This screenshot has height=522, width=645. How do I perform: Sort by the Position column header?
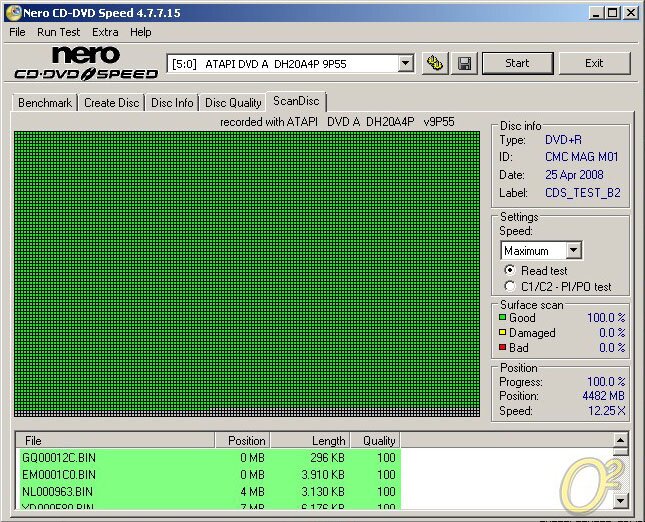tap(242, 441)
